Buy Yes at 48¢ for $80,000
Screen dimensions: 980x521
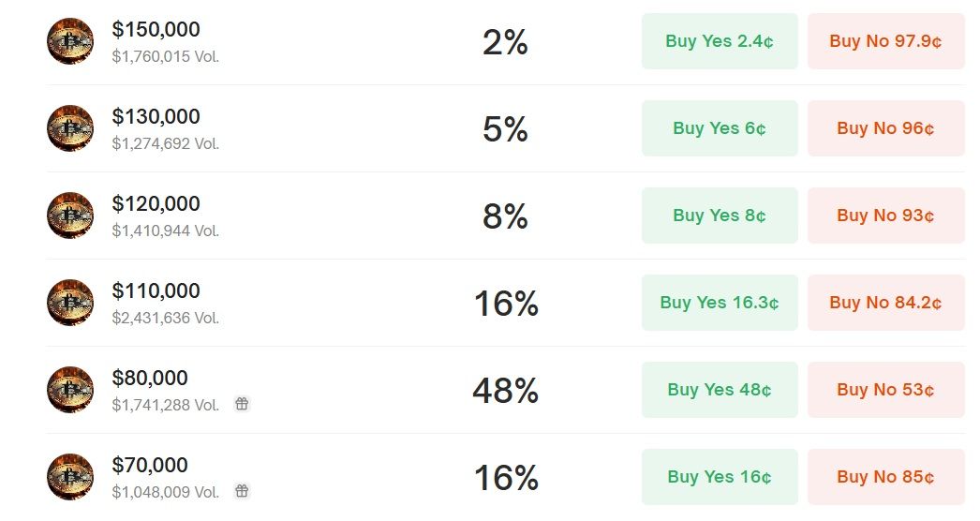(720, 390)
